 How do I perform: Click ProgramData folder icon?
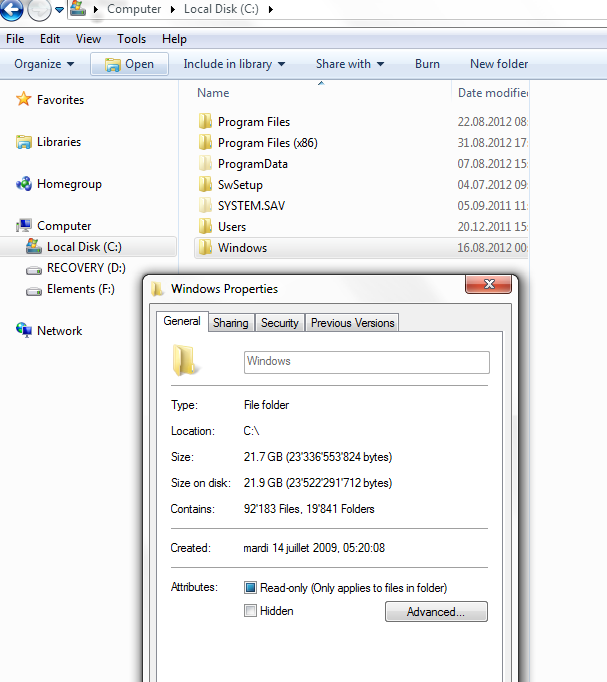(x=205, y=163)
